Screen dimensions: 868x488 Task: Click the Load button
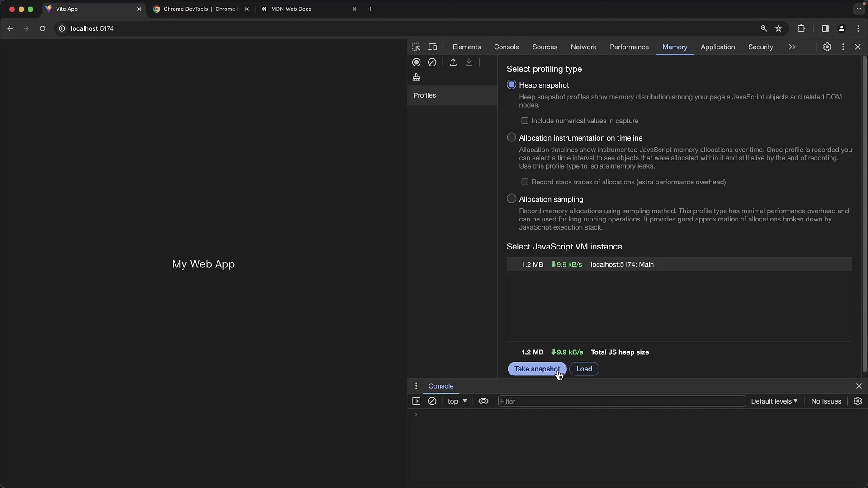(x=584, y=369)
